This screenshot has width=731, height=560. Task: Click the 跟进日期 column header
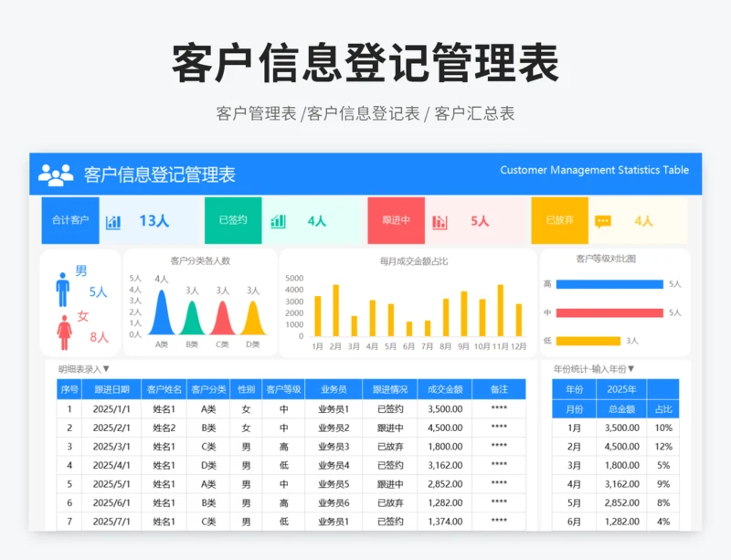pos(111,389)
